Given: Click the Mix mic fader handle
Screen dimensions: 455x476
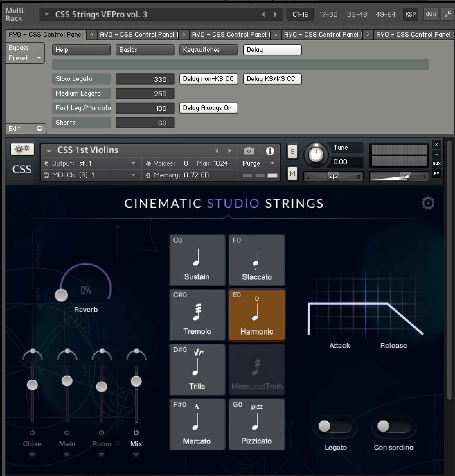Looking at the screenshot, I should (136, 381).
